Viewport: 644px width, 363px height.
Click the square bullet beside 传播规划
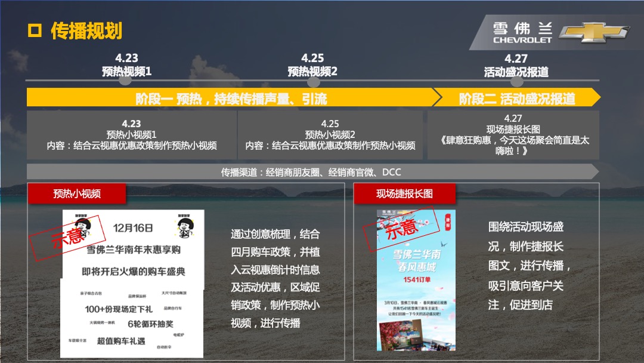(x=35, y=31)
